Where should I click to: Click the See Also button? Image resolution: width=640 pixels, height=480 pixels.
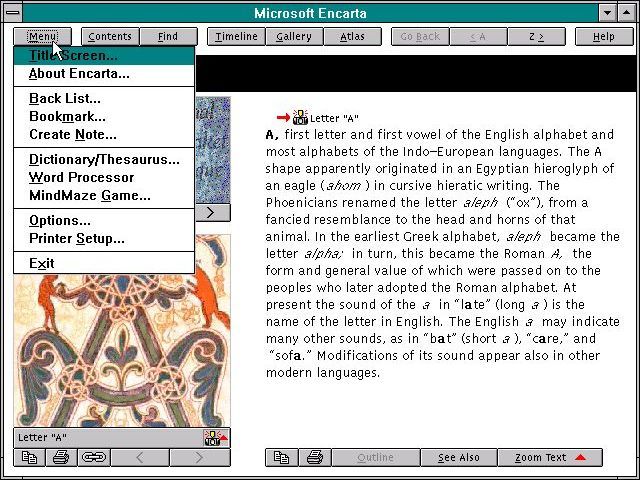459,458
